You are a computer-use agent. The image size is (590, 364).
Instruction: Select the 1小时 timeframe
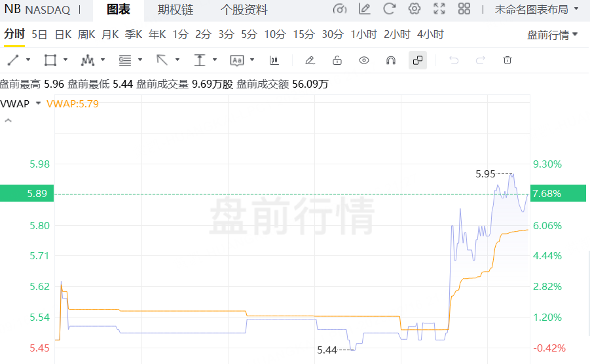pyautogui.click(x=364, y=35)
